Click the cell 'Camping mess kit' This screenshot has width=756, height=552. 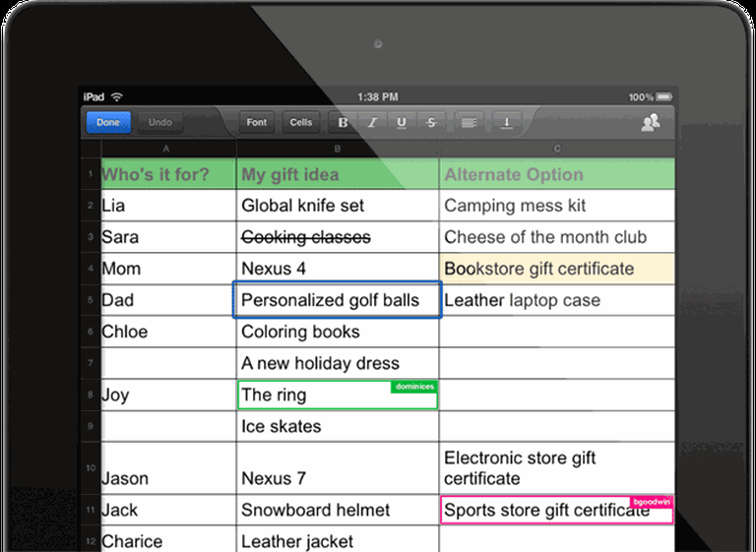click(557, 206)
